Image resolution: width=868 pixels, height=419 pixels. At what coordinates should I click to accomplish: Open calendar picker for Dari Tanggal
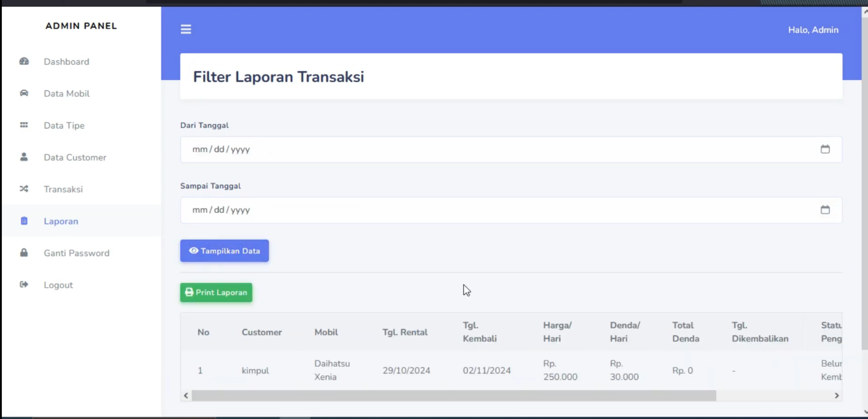click(x=825, y=149)
